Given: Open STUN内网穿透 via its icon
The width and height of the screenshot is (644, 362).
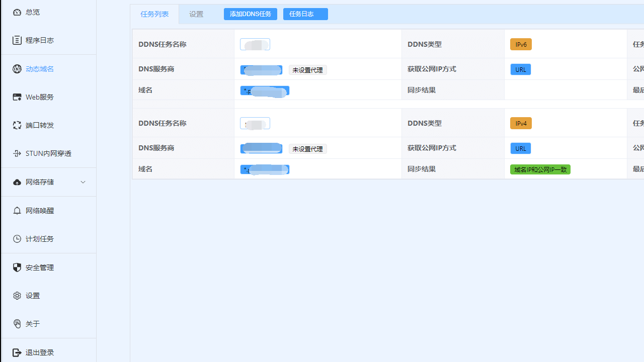Looking at the screenshot, I should [17, 153].
